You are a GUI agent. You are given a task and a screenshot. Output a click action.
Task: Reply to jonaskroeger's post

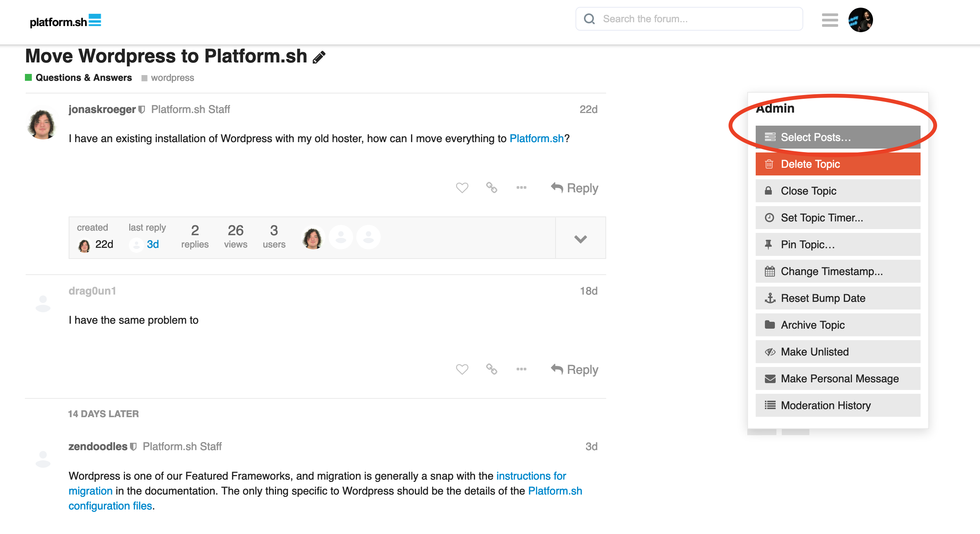click(x=574, y=188)
